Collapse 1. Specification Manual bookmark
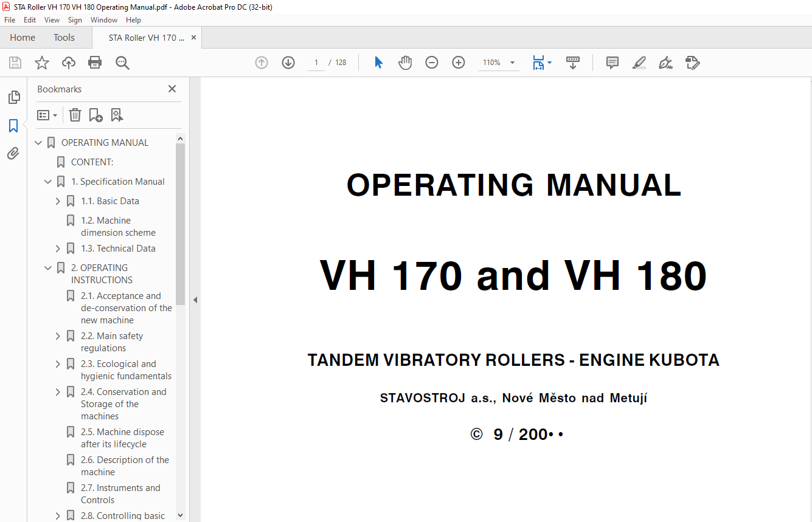Screen dimensions: 812x522 coord(49,182)
